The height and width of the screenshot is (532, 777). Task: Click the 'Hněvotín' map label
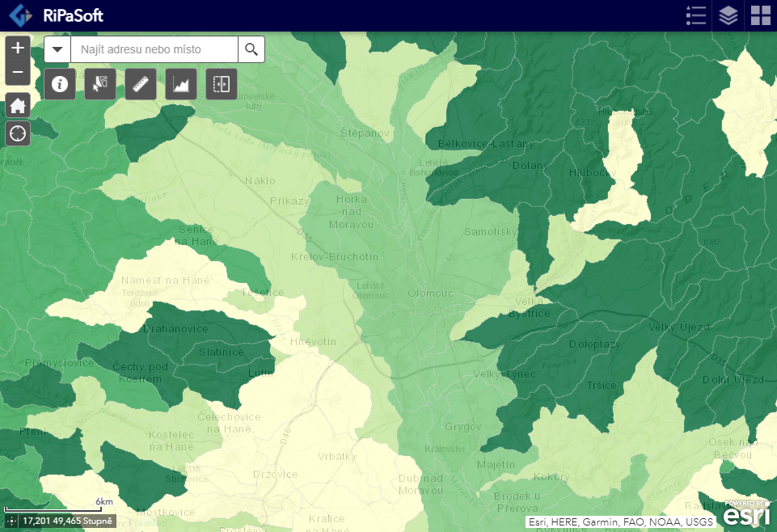[x=313, y=342]
